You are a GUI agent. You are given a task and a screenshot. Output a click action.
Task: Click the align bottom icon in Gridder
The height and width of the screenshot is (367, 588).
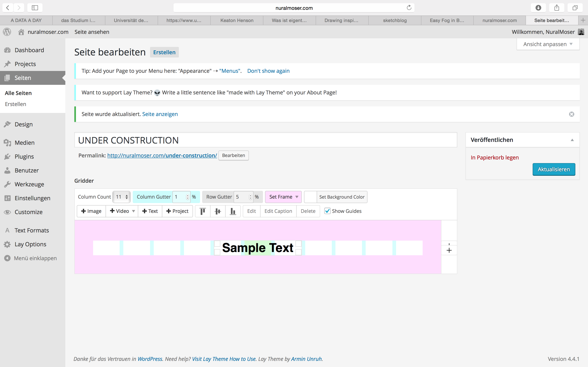tap(233, 211)
